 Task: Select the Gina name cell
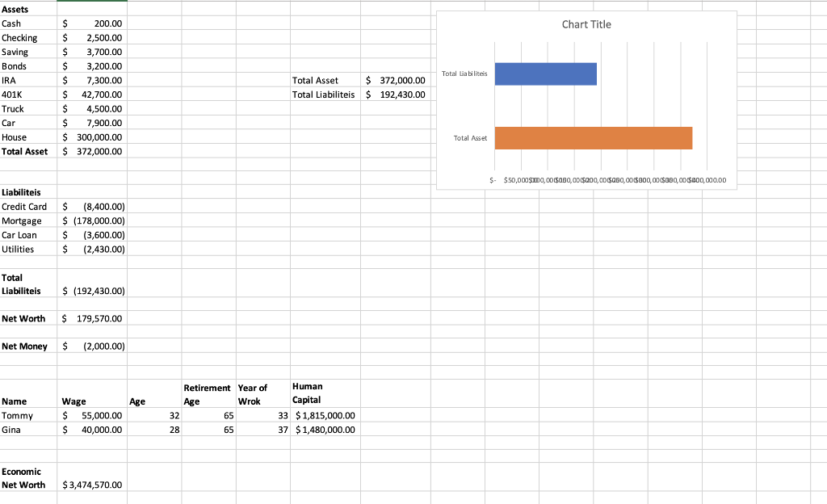(28, 430)
